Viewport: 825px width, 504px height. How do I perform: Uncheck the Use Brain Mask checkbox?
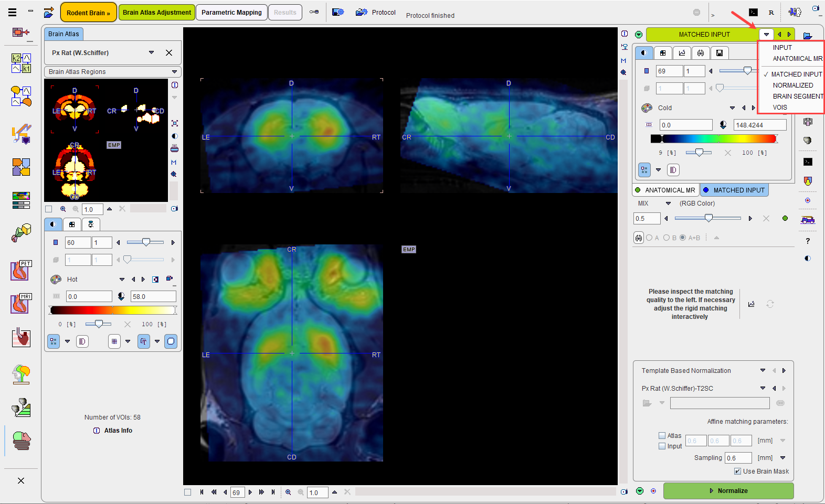pyautogui.click(x=737, y=471)
